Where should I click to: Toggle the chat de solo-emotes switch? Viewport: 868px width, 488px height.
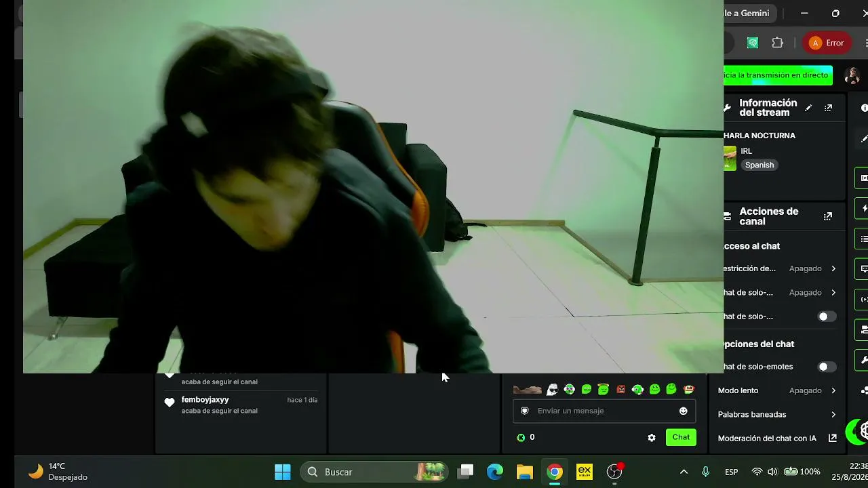point(827,367)
